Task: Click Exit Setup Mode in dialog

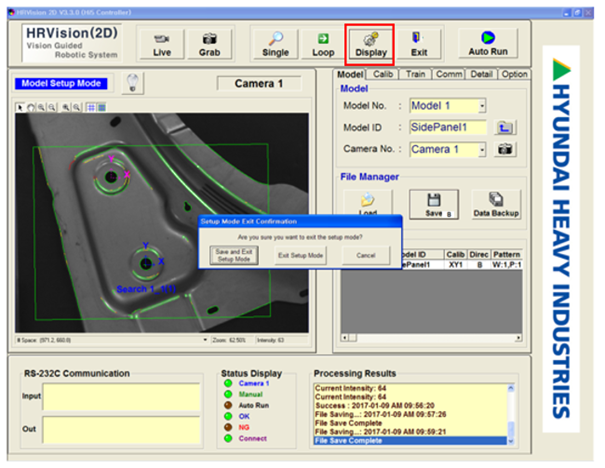Action: click(300, 255)
